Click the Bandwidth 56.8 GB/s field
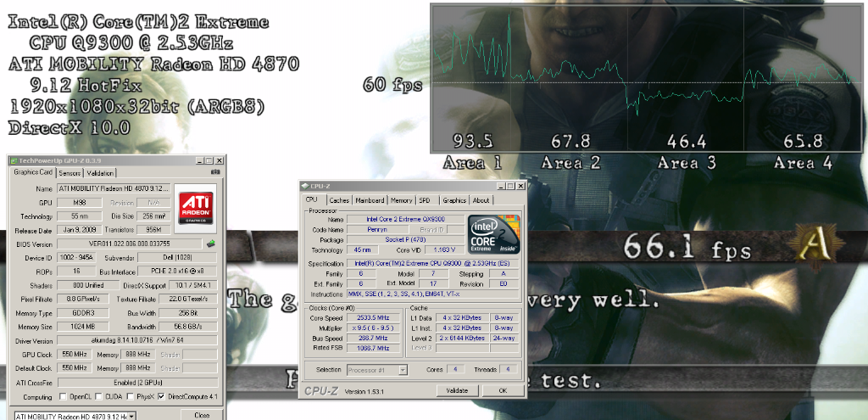Viewport: 868px width, 420px height. point(188,327)
